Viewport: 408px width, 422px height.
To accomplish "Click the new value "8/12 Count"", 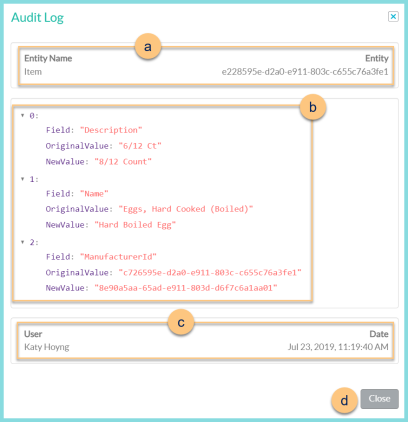I will [123, 162].
